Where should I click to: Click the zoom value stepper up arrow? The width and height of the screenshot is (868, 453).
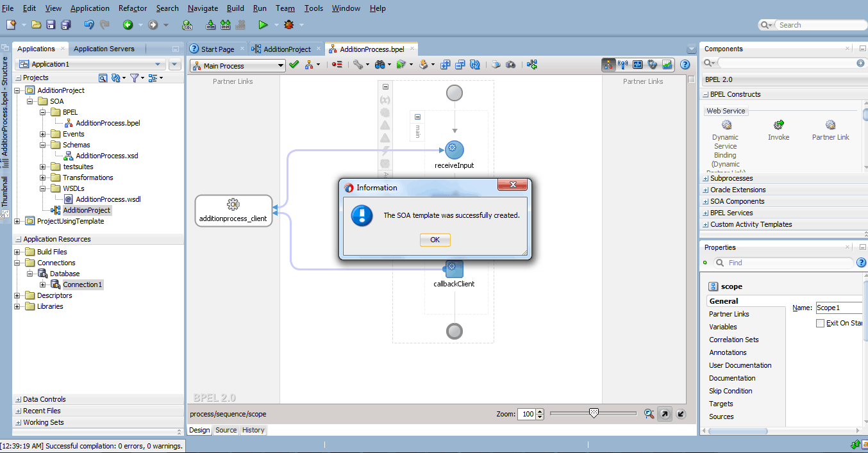(x=540, y=411)
